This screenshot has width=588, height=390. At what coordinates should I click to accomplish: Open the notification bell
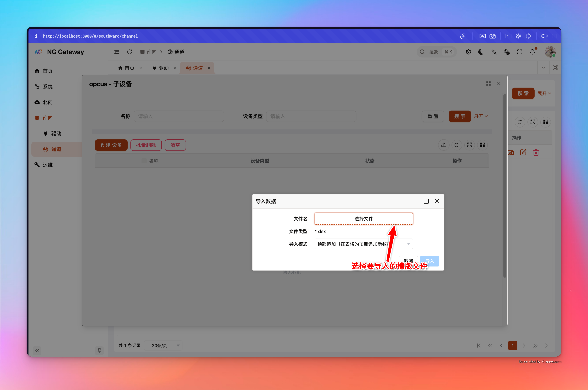[532, 52]
